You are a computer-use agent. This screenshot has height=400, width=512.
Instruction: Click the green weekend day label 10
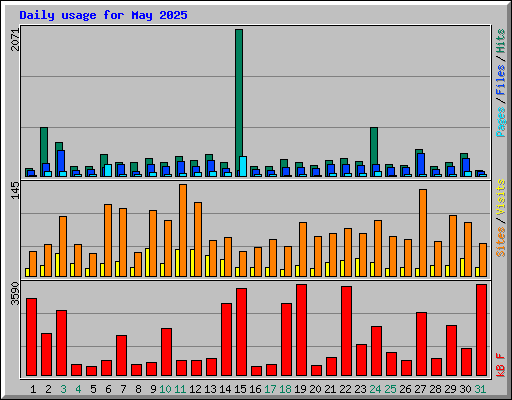(x=165, y=389)
